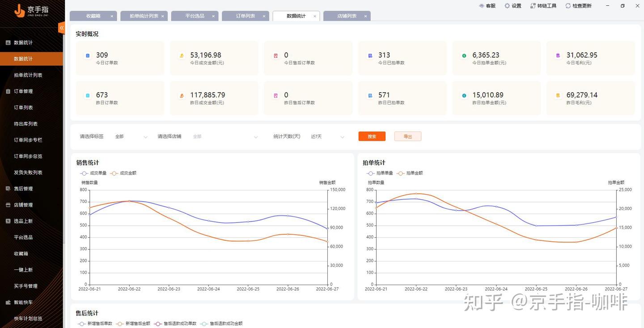Click the icon on the 今日毛利 card

[x=558, y=56]
